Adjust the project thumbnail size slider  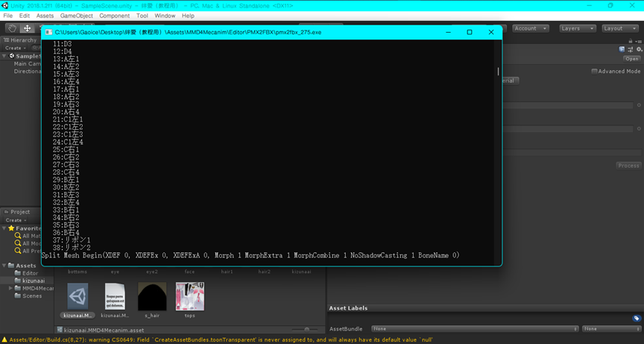tap(306, 329)
